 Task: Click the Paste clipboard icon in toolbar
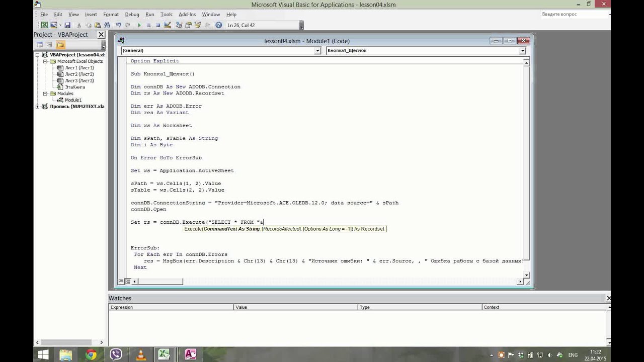[x=98, y=25]
